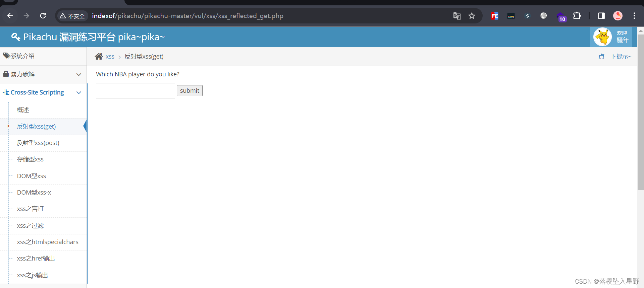644x288 pixels.
Task: Open the translate page icon in the address bar
Action: coord(457,16)
